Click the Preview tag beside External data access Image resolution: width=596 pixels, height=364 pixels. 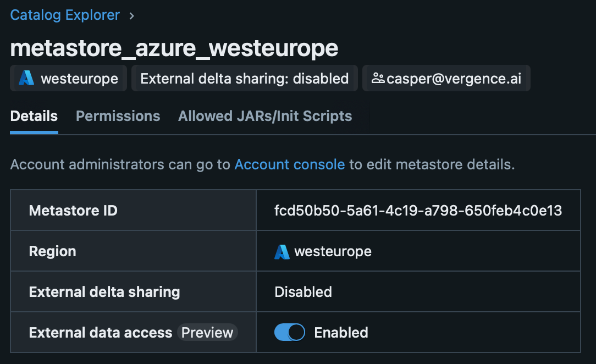tap(207, 333)
